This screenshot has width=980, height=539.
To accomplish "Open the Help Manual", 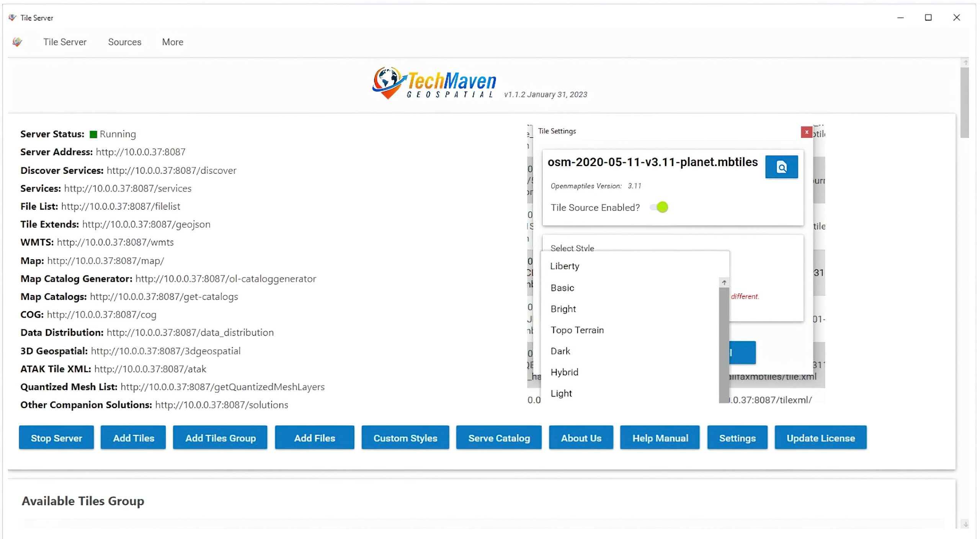I will click(660, 438).
